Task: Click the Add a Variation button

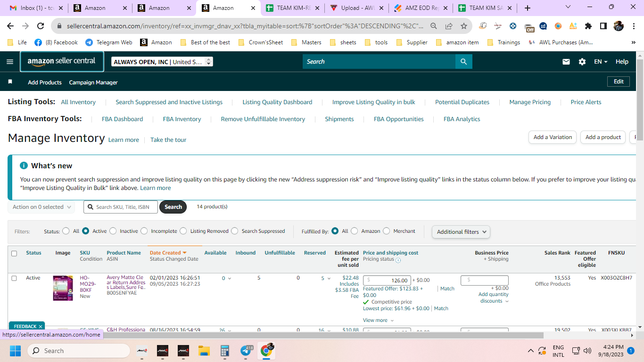Action: click(x=553, y=137)
